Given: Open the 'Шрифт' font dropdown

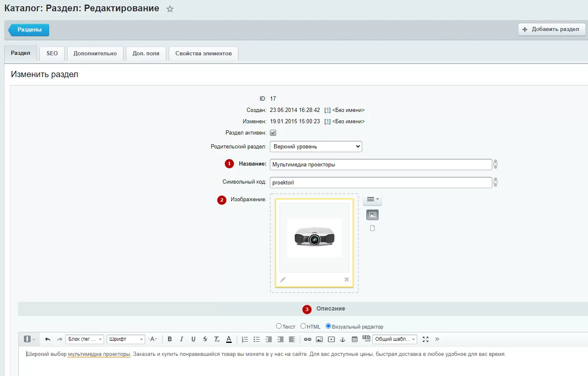Looking at the screenshot, I should [126, 339].
